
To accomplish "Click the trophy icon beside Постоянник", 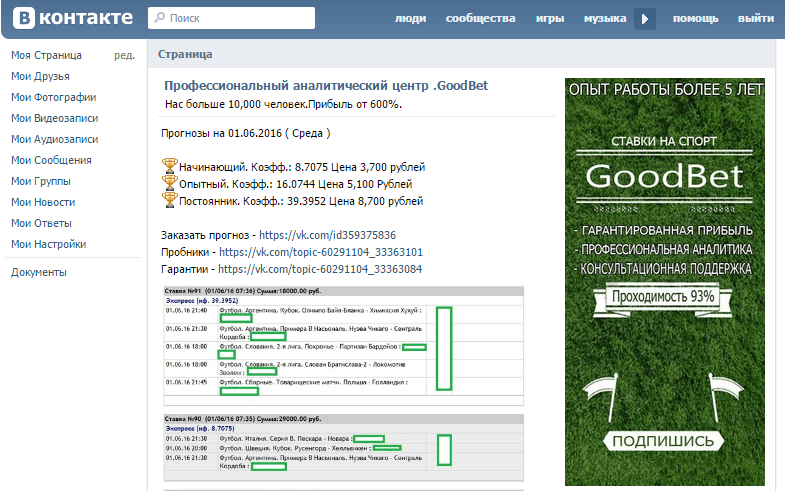I will 170,200.
